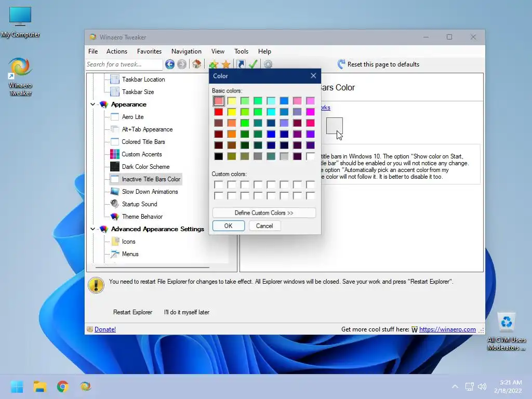Click the back navigation arrow in toolbar
Viewport: 532px width, 399px height.
coord(170,64)
